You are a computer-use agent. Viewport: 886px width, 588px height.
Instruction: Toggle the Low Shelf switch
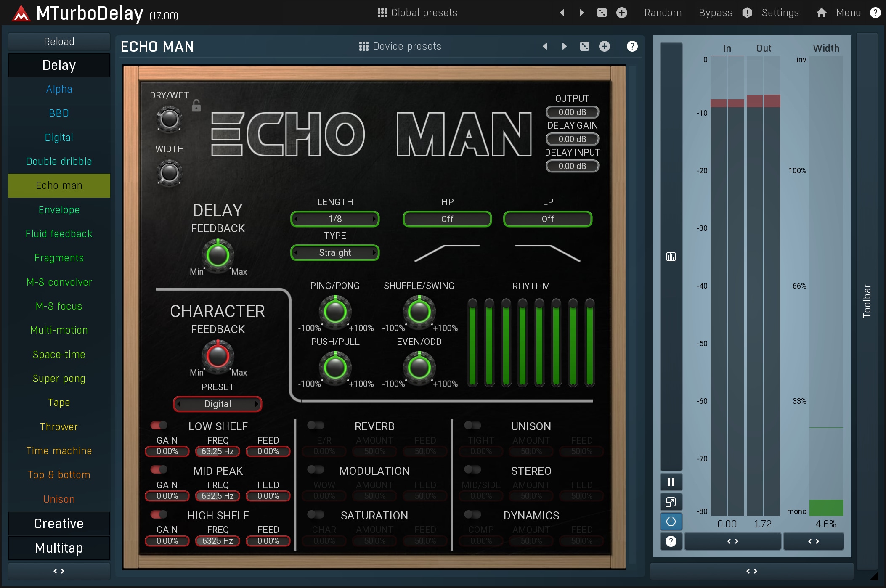tap(159, 425)
